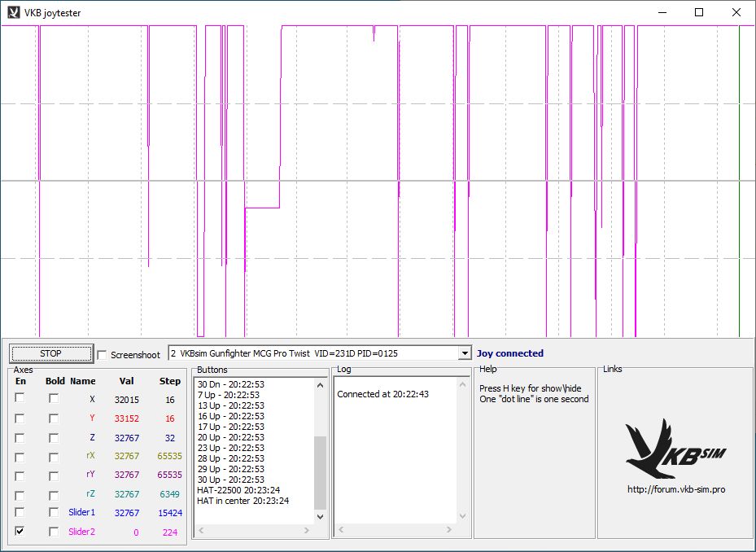The height and width of the screenshot is (552, 756).
Task: Click the 'Joy connected' status text
Action: [510, 353]
